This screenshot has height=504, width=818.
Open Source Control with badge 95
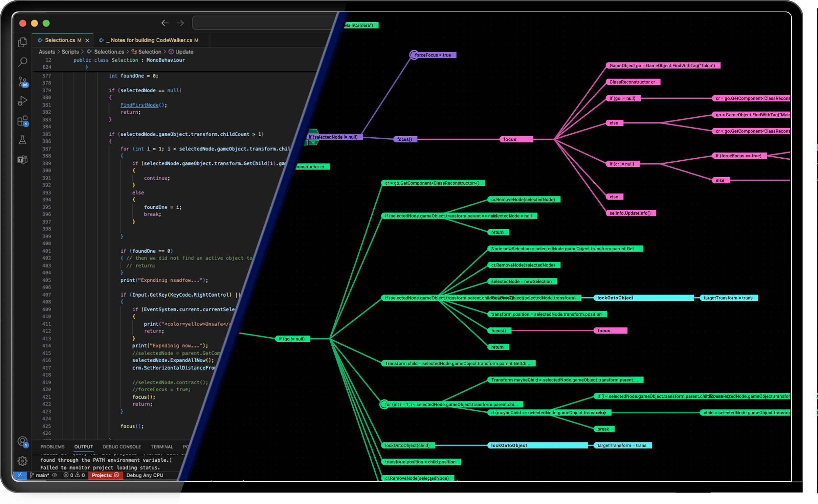23,82
